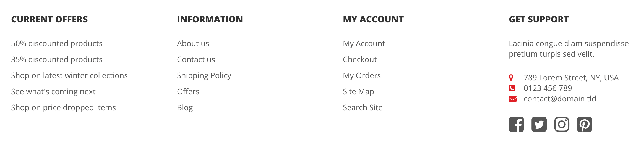This screenshot has width=644, height=147.
Task: Open the About us page
Action: [193, 43]
